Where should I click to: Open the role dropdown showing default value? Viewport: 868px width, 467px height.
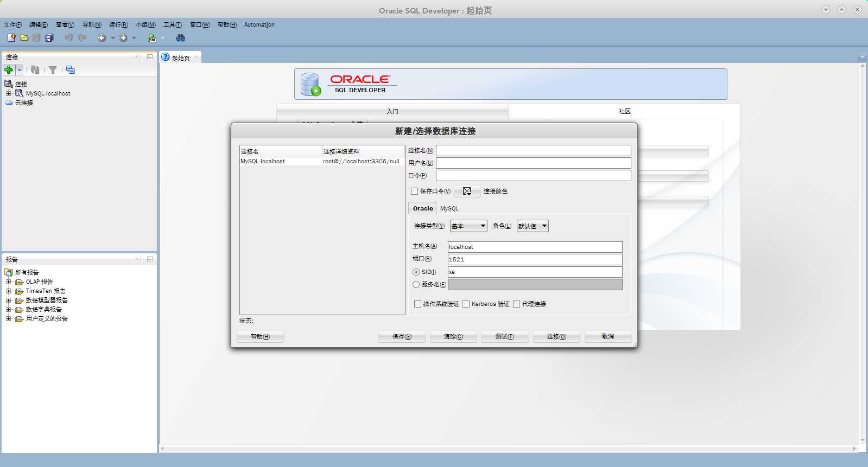[x=533, y=226]
